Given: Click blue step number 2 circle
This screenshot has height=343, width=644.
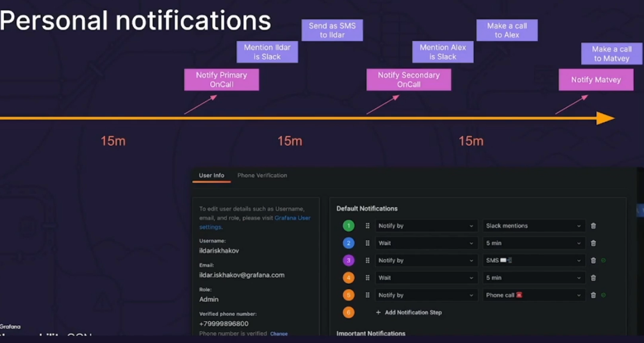Looking at the screenshot, I should coord(349,243).
